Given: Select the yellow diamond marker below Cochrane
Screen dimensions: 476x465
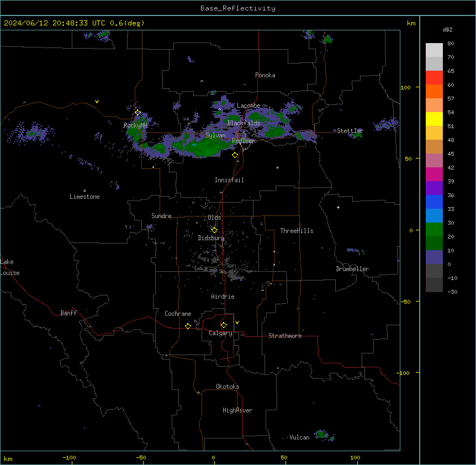Looking at the screenshot, I should 188,326.
